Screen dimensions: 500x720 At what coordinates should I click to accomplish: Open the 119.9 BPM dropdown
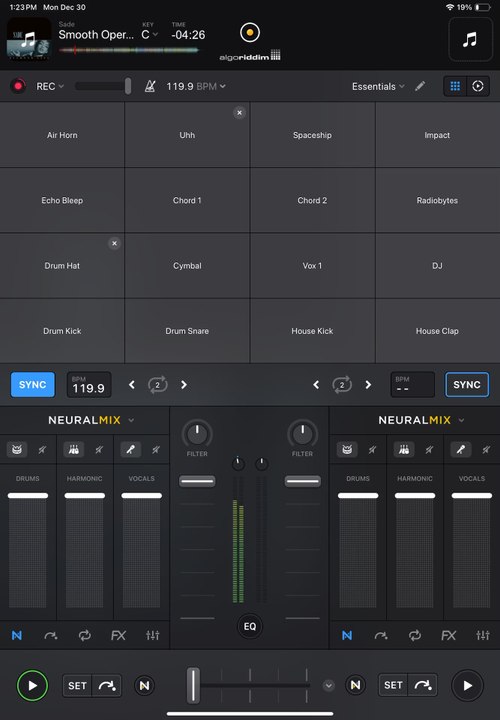coord(196,86)
